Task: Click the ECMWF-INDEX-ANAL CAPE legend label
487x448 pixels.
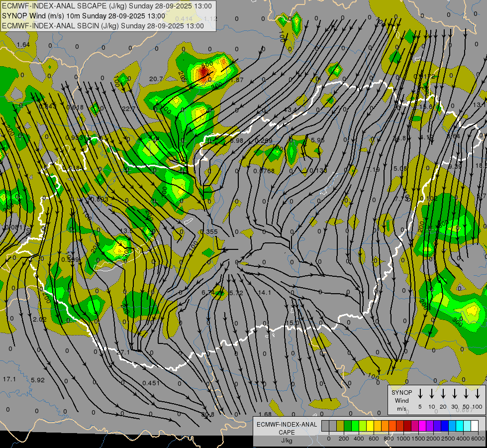Action: (287, 428)
